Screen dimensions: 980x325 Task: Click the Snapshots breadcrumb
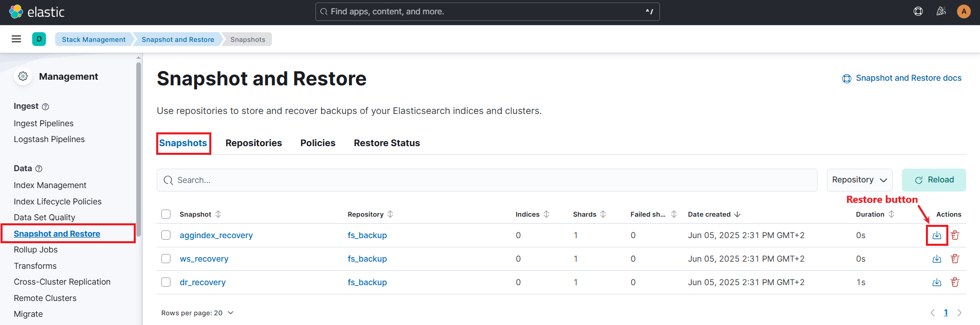pyautogui.click(x=248, y=39)
